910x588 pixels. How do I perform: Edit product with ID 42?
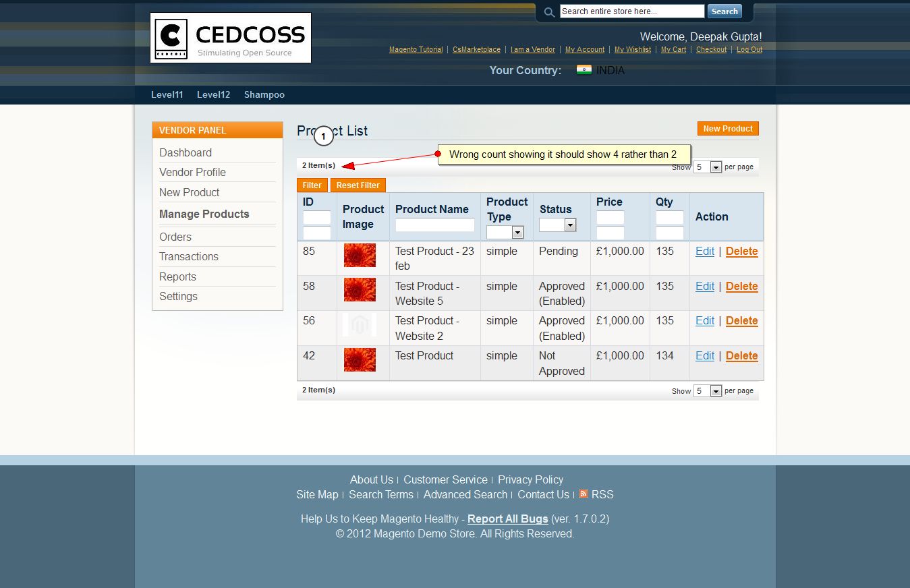[705, 355]
